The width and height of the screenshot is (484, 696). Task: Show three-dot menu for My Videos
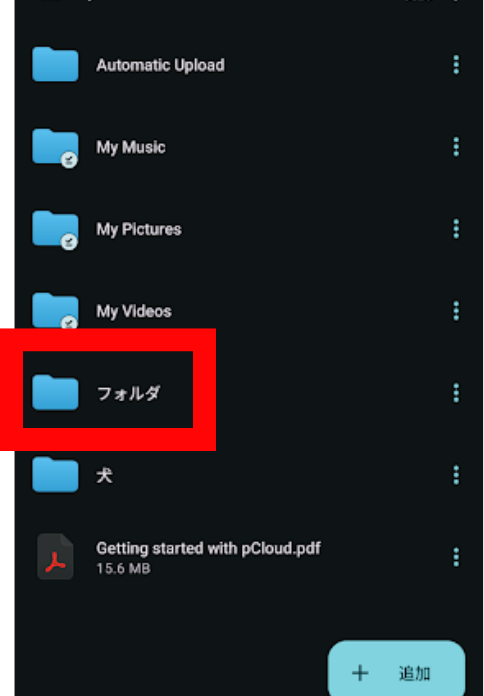[456, 311]
